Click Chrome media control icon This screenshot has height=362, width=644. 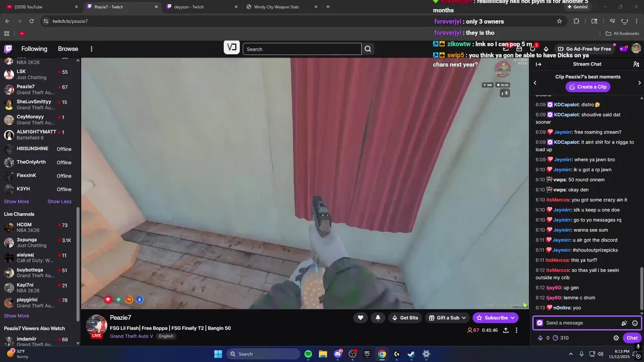coord(612,21)
